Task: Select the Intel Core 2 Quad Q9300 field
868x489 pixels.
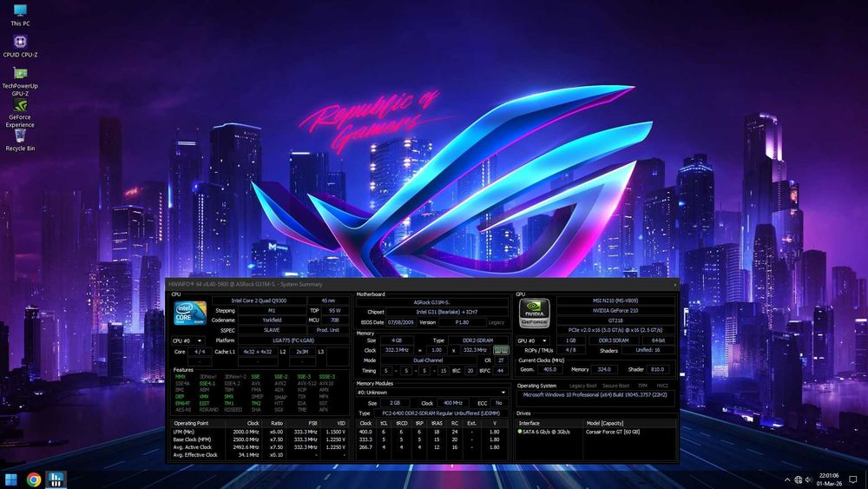Action: (x=259, y=301)
